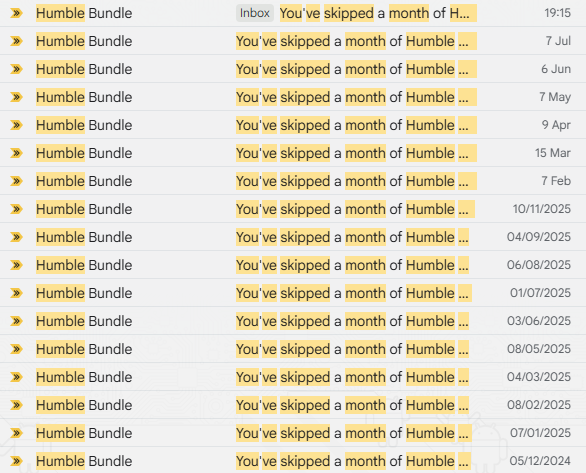
Task: Toggle importance marker on the 6 Jun email
Action: tap(16, 69)
